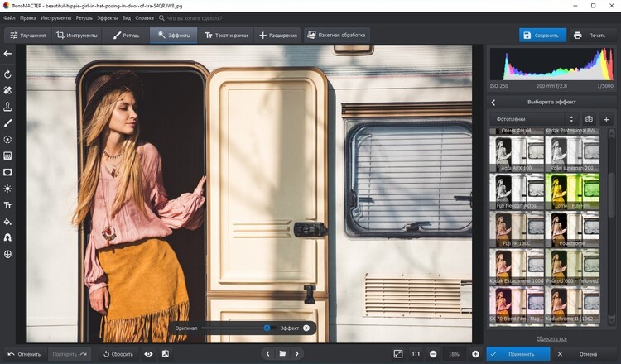This screenshot has width=621, height=364.
Task: Click the Оригинал–Эффект slider handle
Action: tap(267, 328)
